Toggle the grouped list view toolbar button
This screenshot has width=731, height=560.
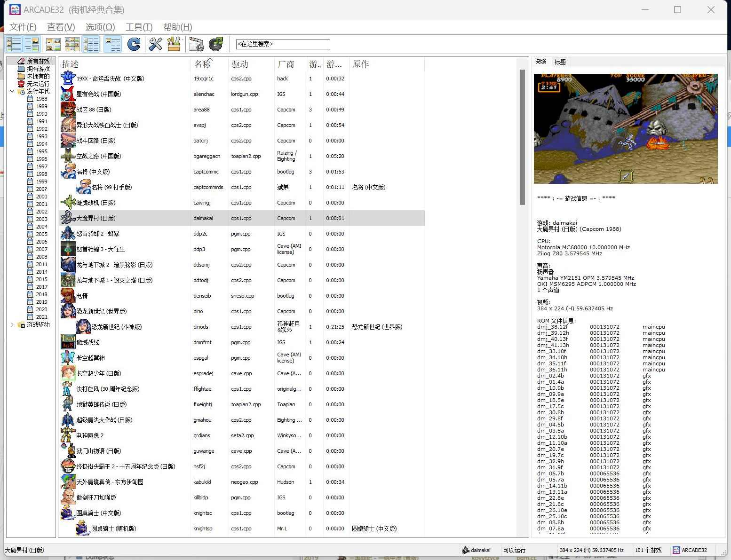[x=113, y=44]
